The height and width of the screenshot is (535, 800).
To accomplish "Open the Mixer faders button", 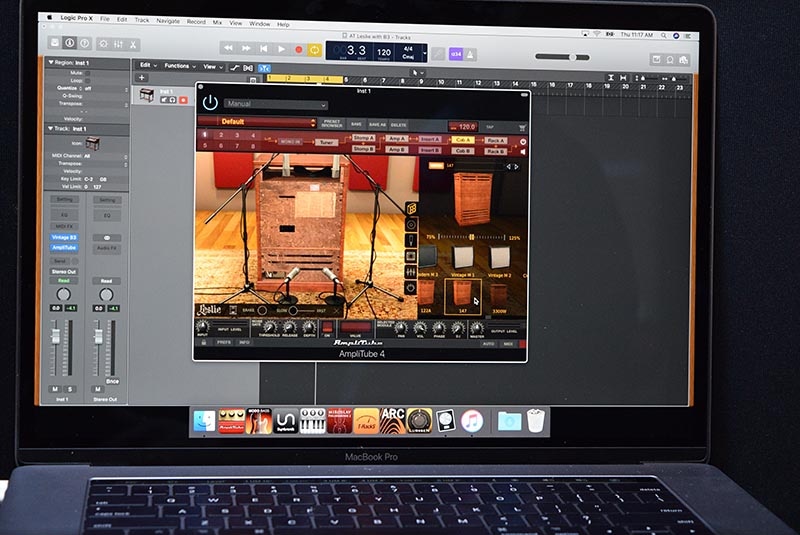I will point(118,44).
